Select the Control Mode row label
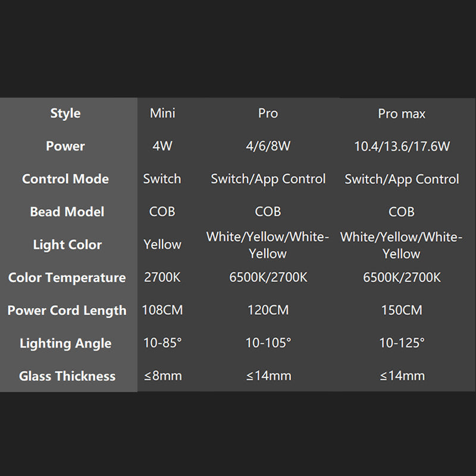The height and width of the screenshot is (476, 476). click(65, 179)
